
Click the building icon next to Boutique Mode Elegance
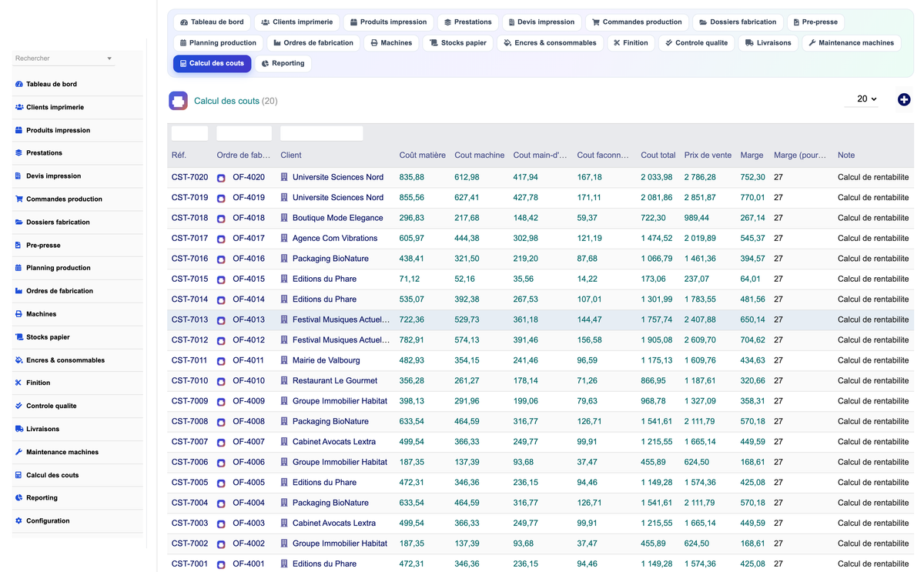pos(284,218)
